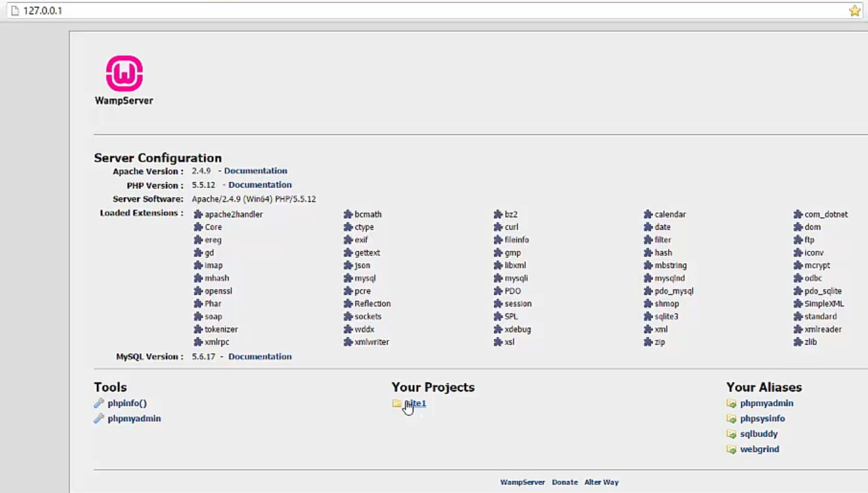Click the wrench icon beside phpmyadmin tool
Screen dimensions: 868x493
(x=99, y=418)
